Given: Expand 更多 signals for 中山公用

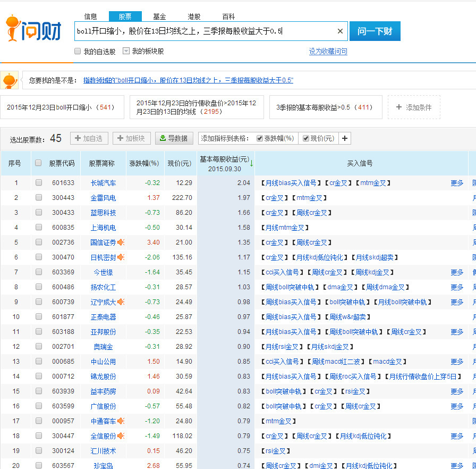Looking at the screenshot, I should click(x=457, y=362).
